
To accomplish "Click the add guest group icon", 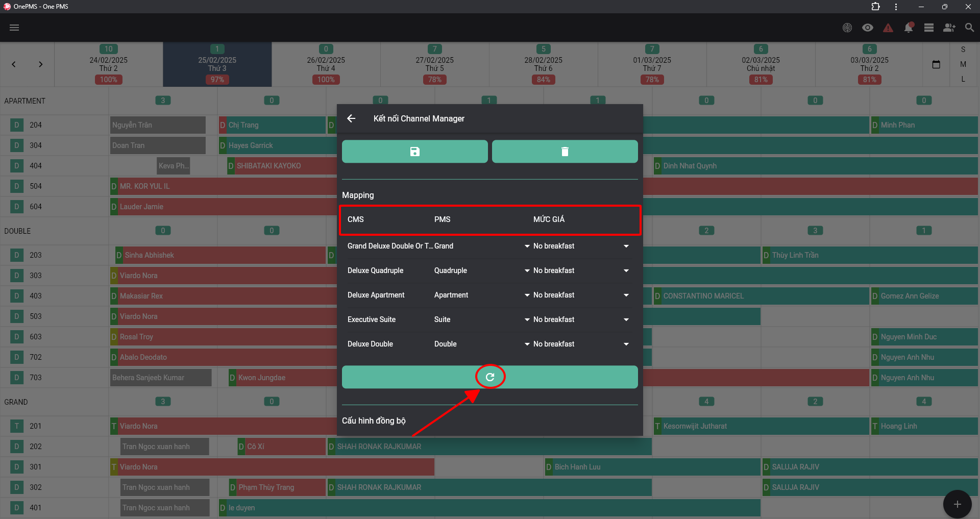I will click(x=949, y=28).
